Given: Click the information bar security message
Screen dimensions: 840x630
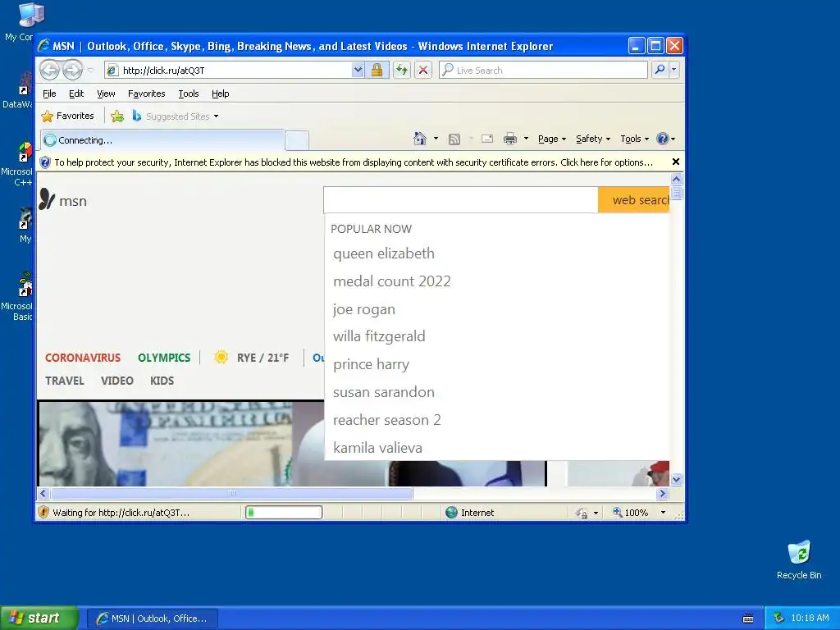Looking at the screenshot, I should click(354, 162).
